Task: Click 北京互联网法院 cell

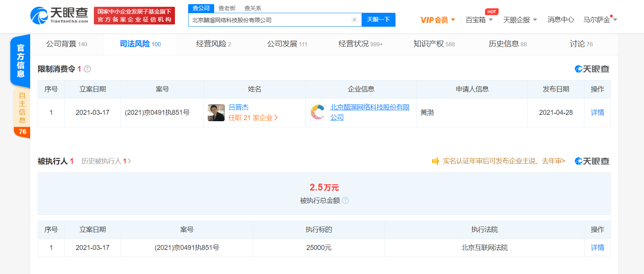Action: tap(485, 248)
